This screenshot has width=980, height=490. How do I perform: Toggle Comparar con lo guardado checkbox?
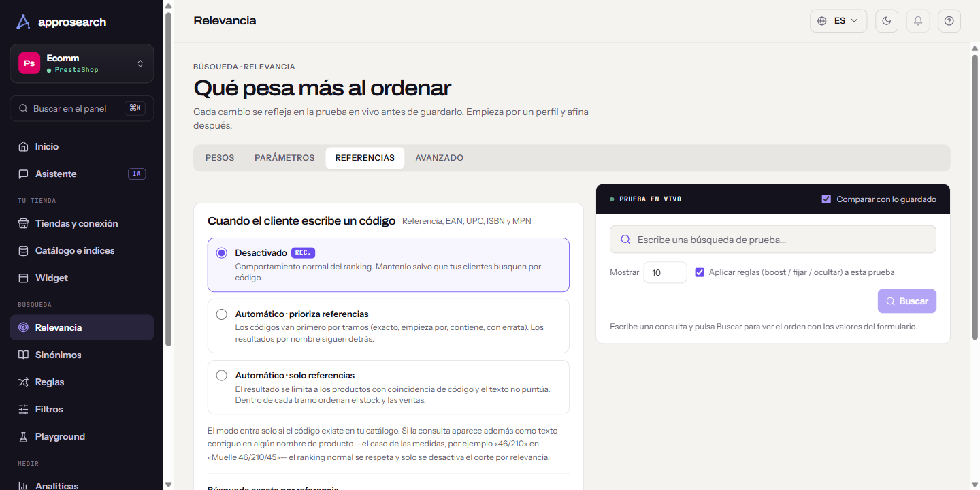point(826,199)
